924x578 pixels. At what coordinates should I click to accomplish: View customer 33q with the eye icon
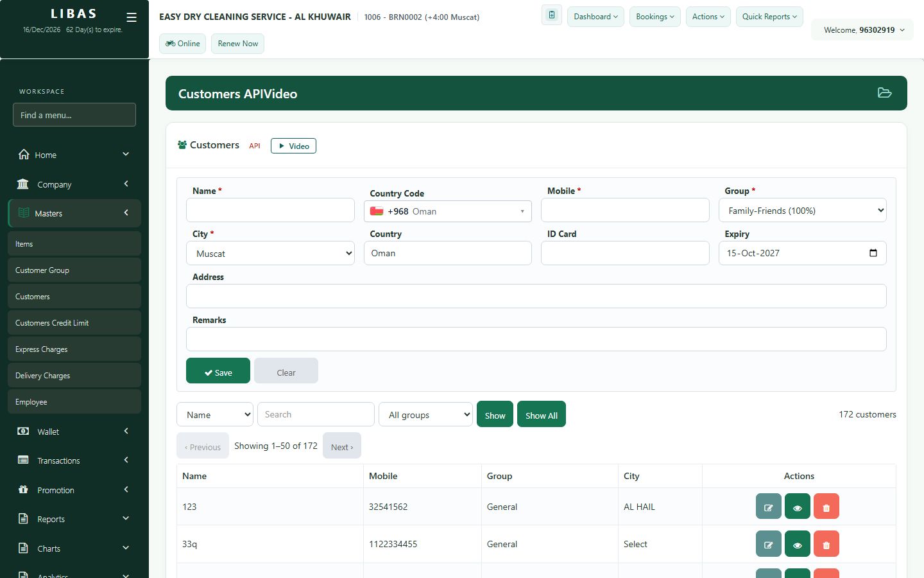pyautogui.click(x=798, y=544)
